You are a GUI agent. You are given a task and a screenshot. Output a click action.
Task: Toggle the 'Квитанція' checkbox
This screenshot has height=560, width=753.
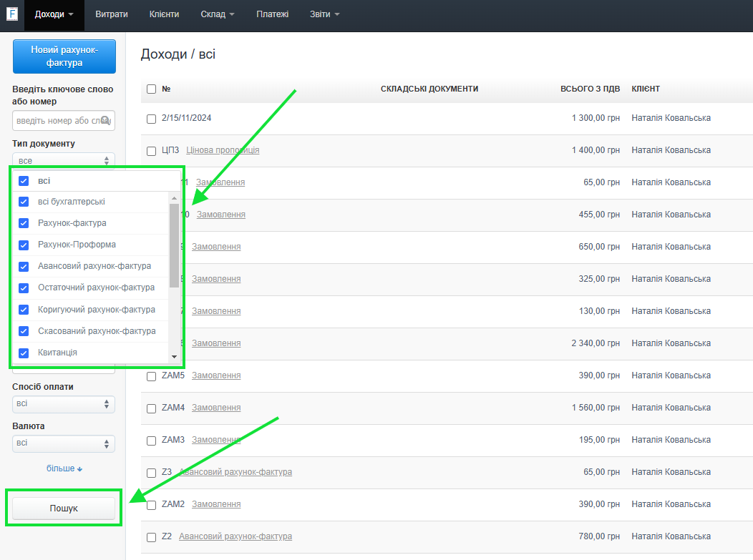[x=24, y=353]
